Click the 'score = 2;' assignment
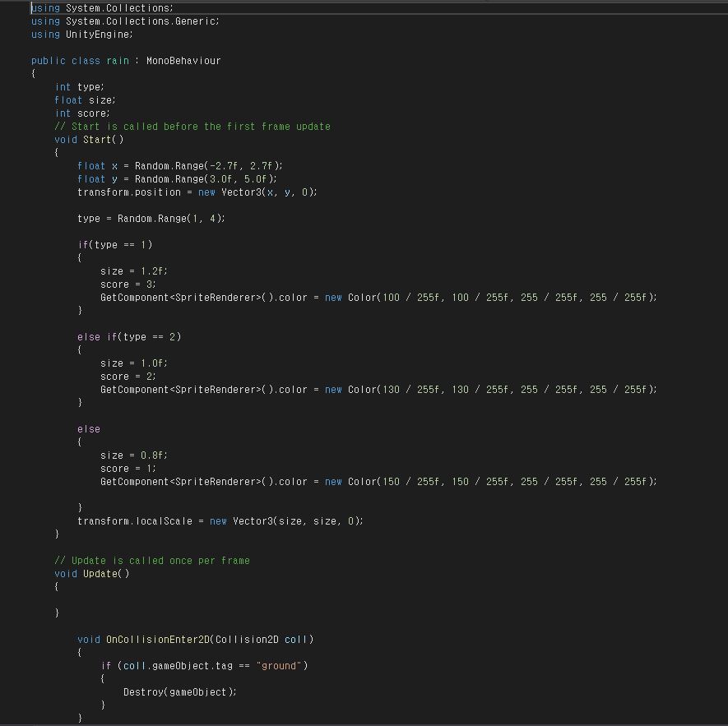This screenshot has height=726, width=728. pos(128,377)
